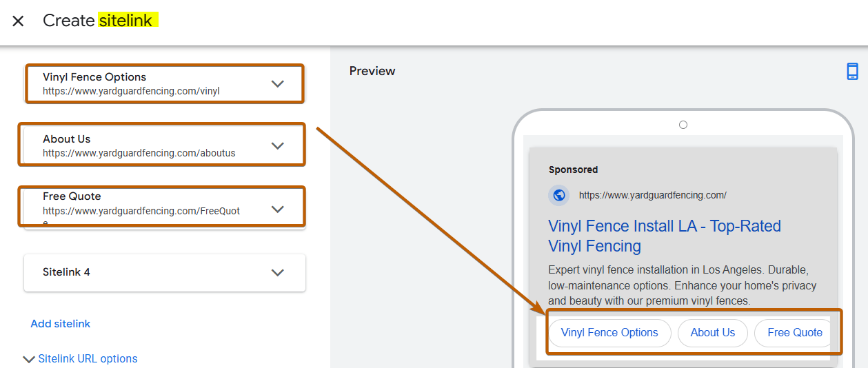Click the Add sitelink link
This screenshot has width=868, height=368.
coord(61,324)
